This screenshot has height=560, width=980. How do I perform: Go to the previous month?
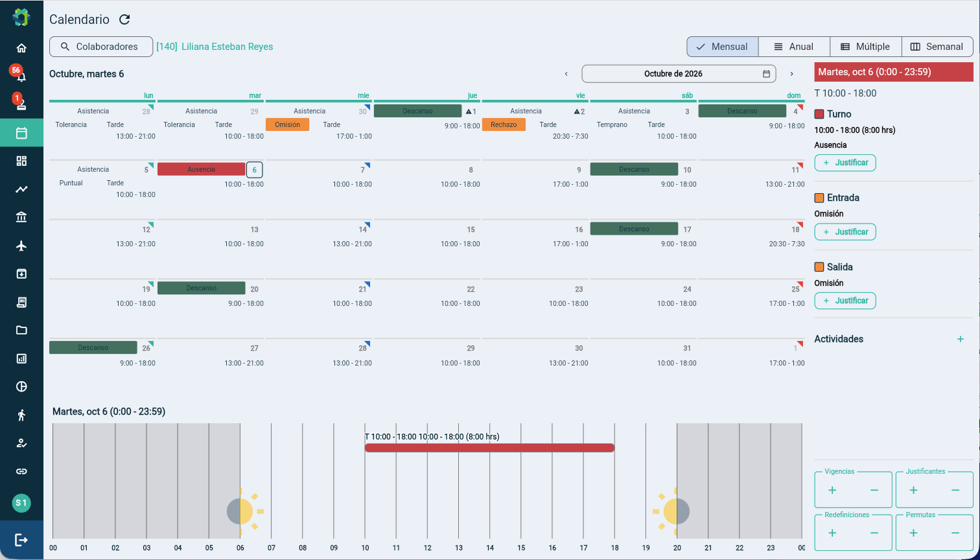tap(566, 74)
